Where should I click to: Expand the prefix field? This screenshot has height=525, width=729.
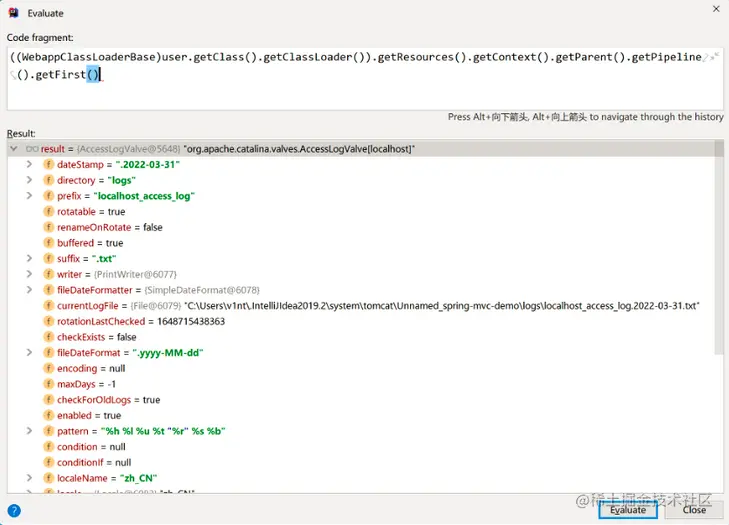(29, 196)
